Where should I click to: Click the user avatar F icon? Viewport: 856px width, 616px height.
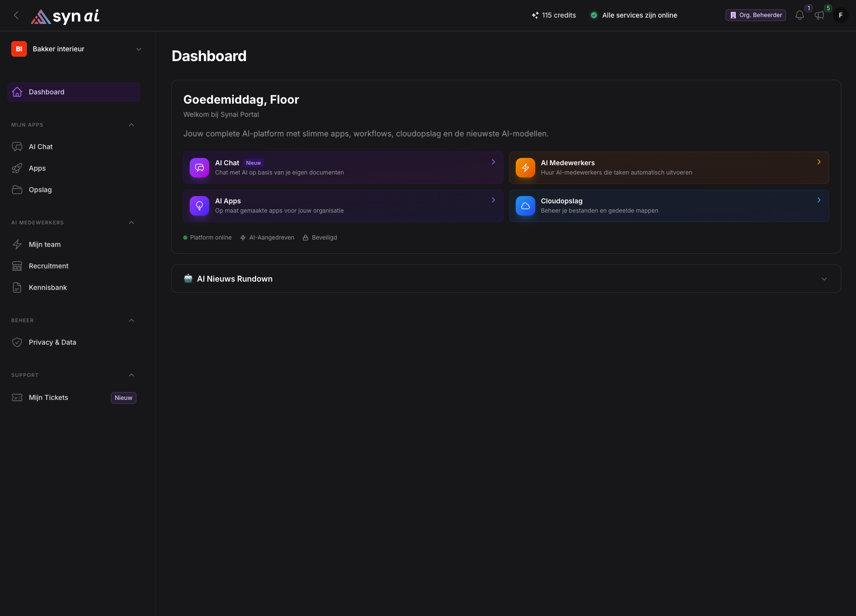tap(840, 15)
